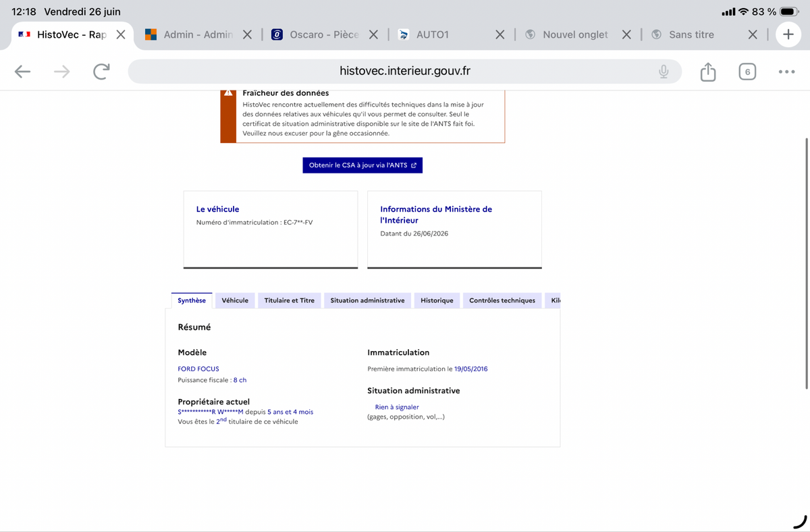Switch to the Nouvel onglet tab
Image resolution: width=810 pixels, height=532 pixels.
click(x=575, y=34)
